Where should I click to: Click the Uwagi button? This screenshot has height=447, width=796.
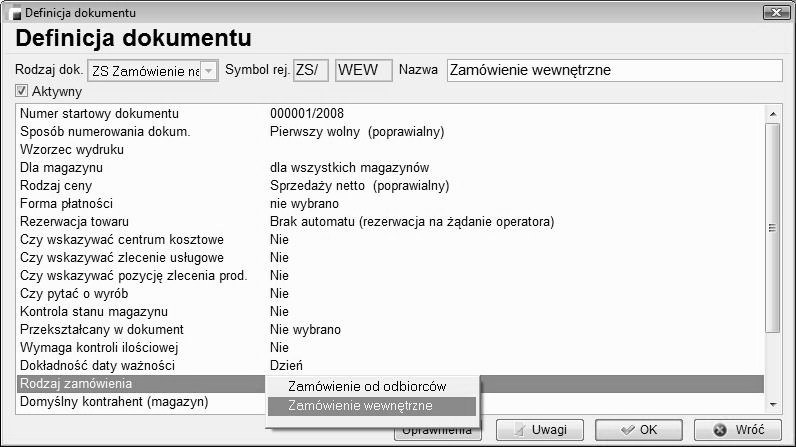pos(540,430)
